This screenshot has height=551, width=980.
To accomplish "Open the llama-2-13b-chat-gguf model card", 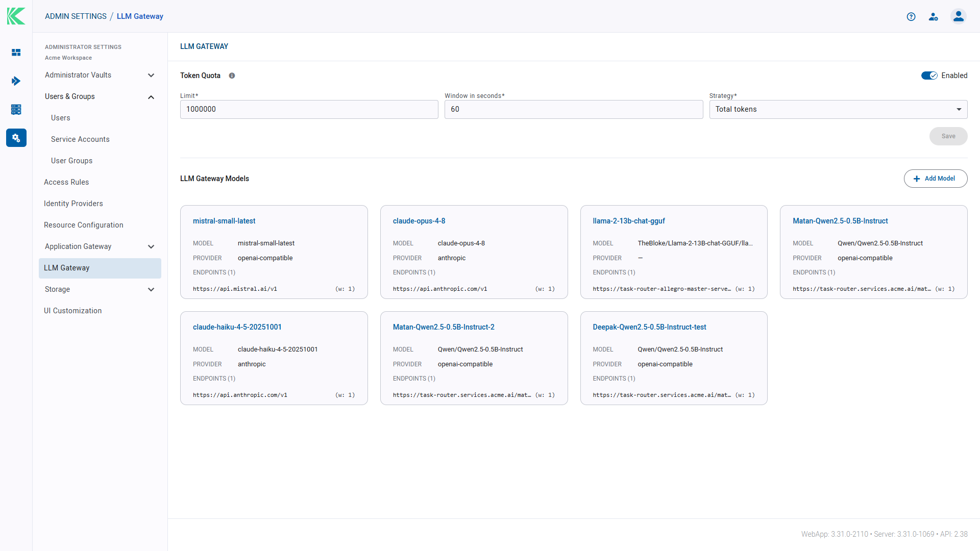I will [x=674, y=252].
